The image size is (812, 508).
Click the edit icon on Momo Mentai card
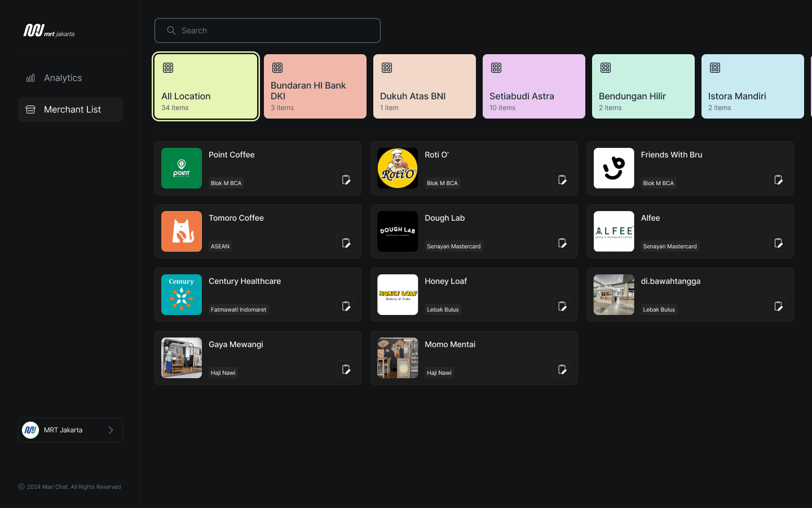[x=562, y=369]
